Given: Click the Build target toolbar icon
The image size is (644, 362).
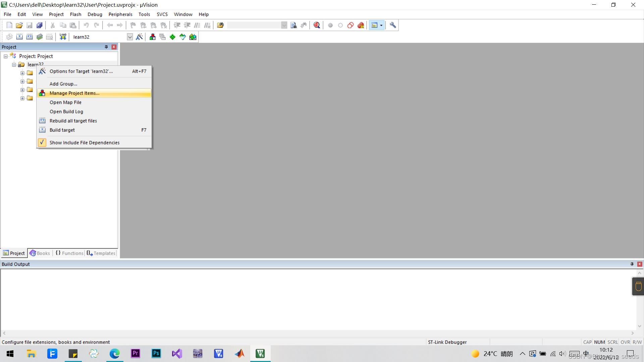Looking at the screenshot, I should (19, 37).
